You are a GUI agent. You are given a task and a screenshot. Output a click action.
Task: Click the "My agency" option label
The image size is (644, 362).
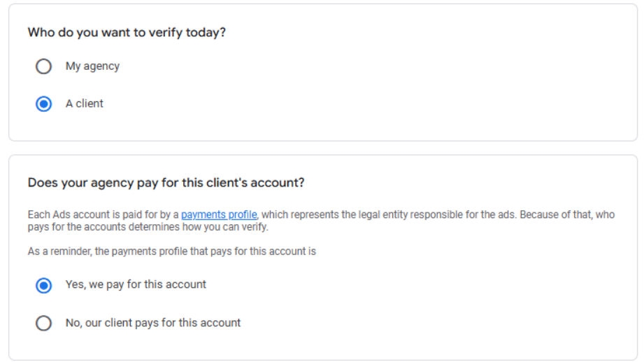pos(92,66)
